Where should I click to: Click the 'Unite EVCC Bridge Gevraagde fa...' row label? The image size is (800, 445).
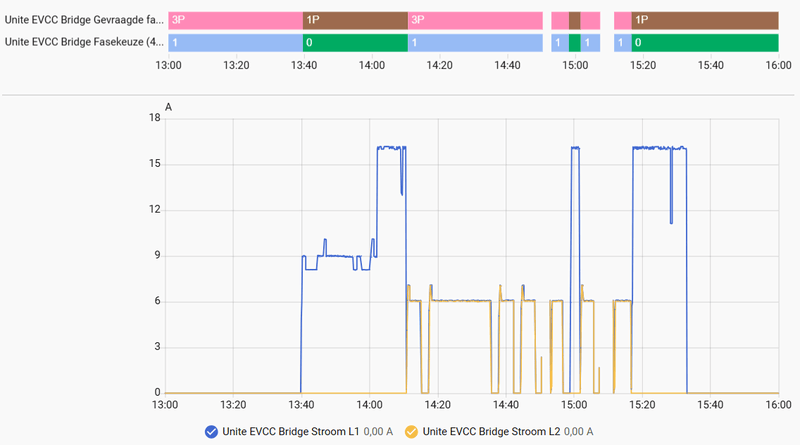tap(84, 20)
